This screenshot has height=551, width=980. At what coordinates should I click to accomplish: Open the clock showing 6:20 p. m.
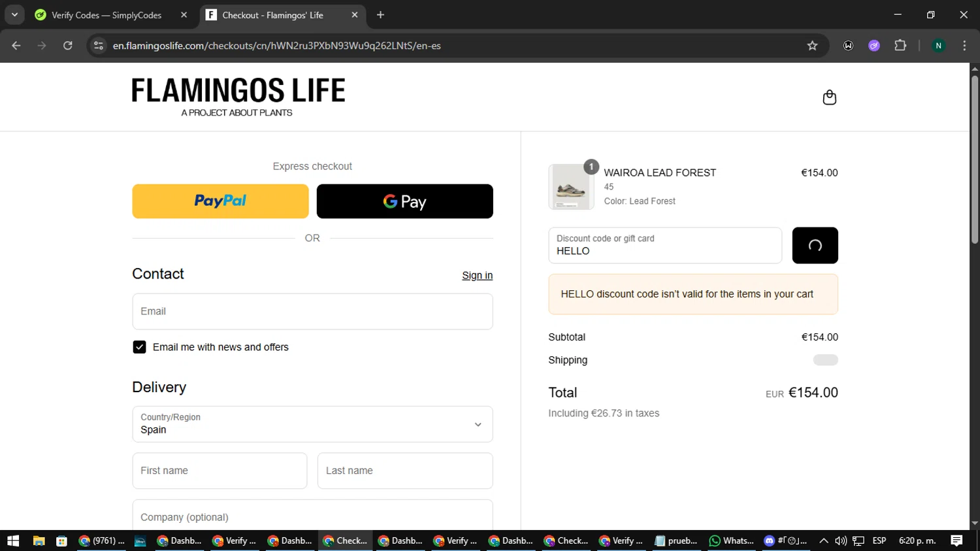pyautogui.click(x=917, y=541)
